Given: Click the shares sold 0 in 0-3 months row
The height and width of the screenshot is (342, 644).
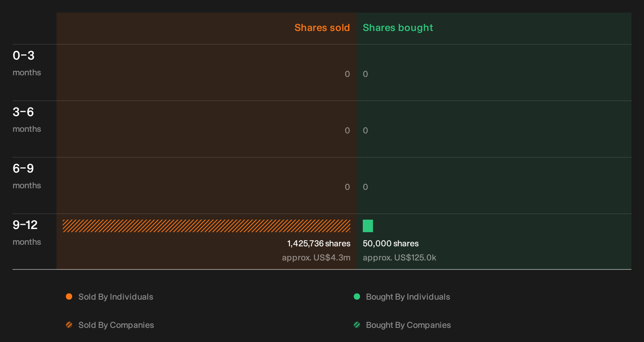Looking at the screenshot, I should [x=347, y=74].
